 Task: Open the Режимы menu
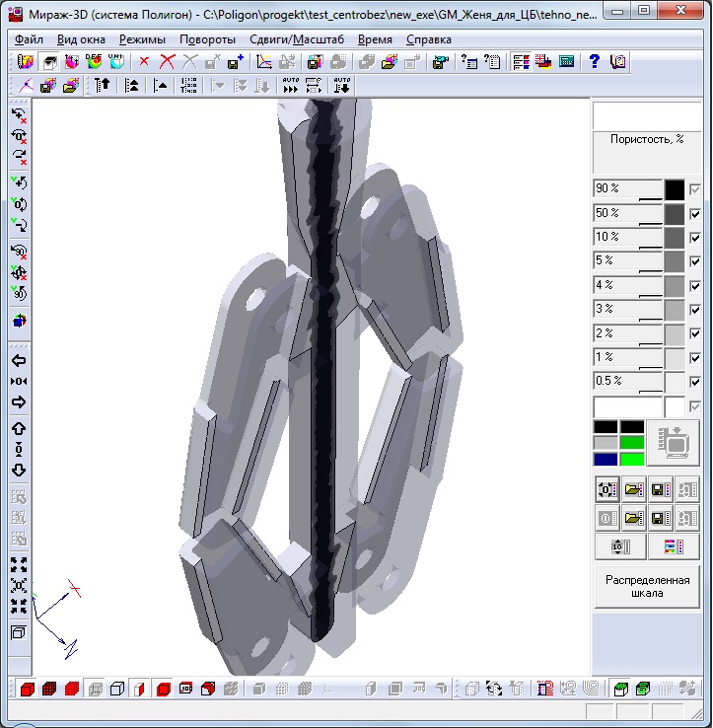pos(142,39)
